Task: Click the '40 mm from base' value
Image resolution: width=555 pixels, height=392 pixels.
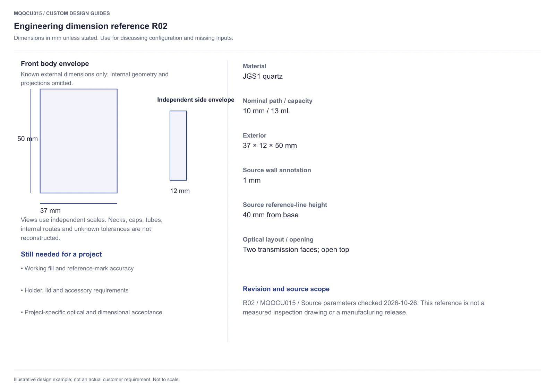Action: click(x=271, y=215)
